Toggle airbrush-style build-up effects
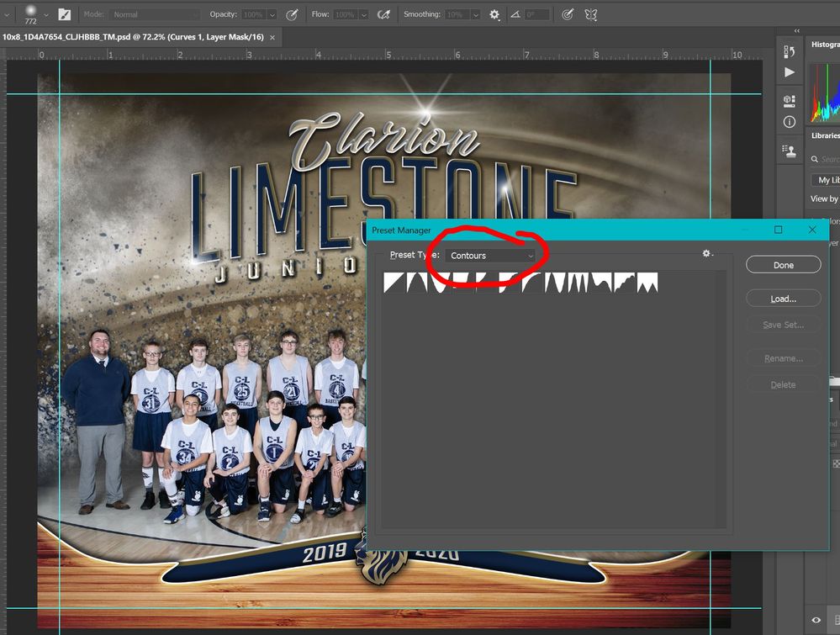840x635 pixels. point(383,14)
